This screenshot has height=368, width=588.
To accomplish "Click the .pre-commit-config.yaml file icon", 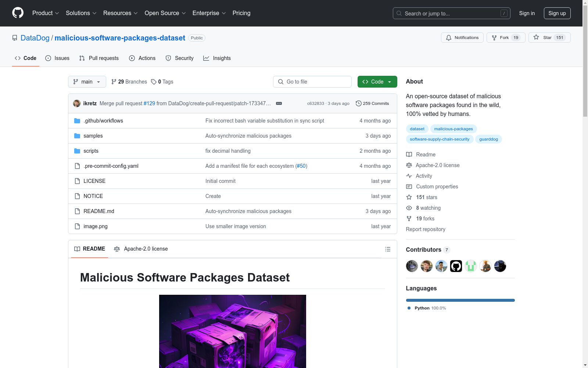I will (x=77, y=166).
